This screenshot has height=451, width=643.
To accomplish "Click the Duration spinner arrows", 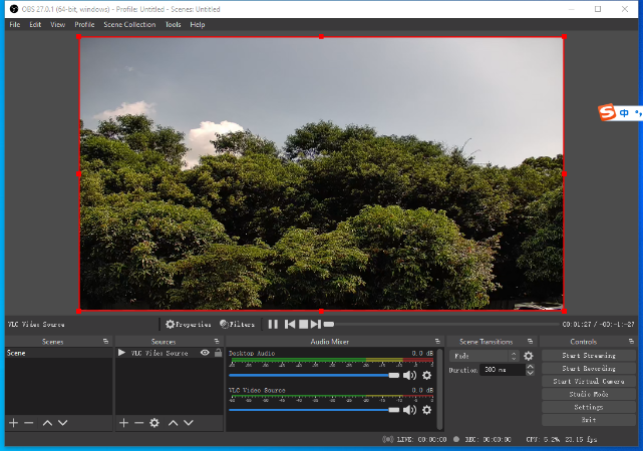I will pos(530,370).
